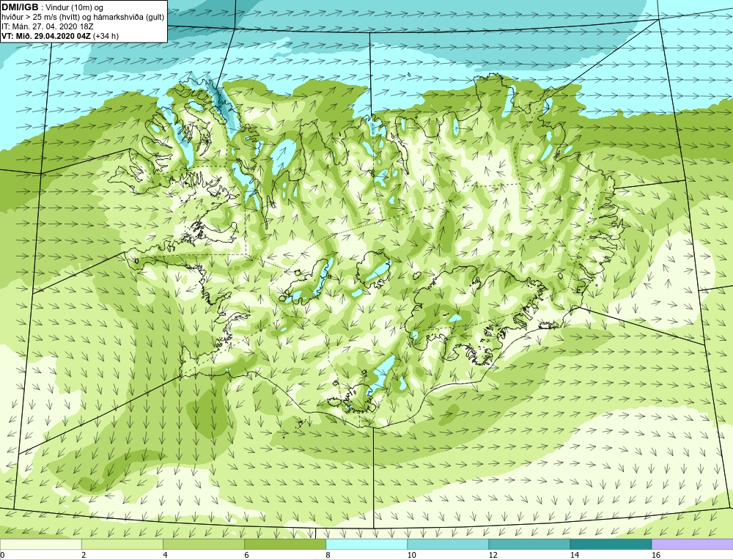
Task: Click the teal 12–14 legend swatch
Action: [529, 544]
